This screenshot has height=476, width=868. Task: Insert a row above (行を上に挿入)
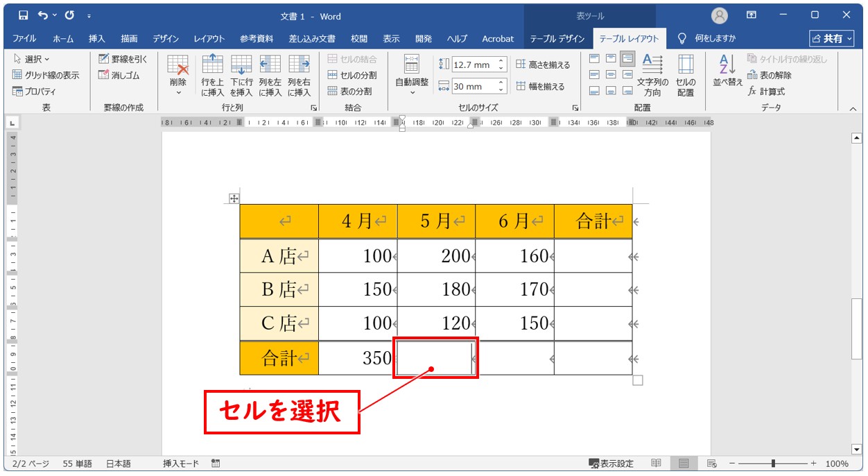point(212,75)
